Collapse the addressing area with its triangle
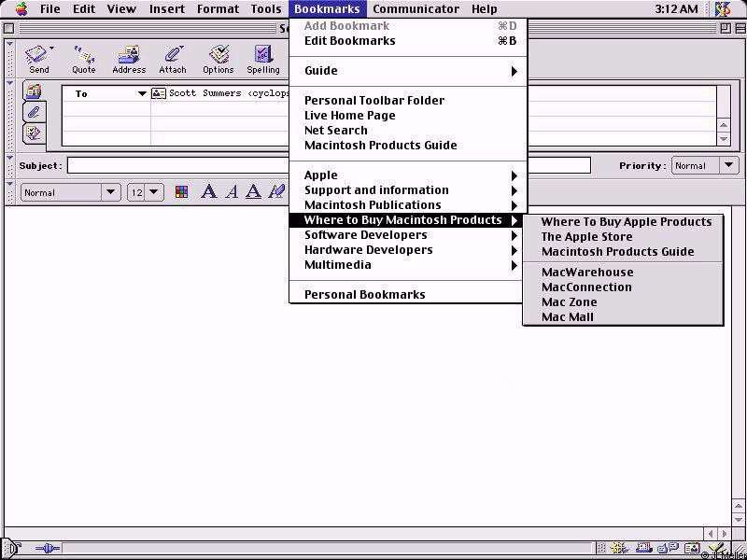The image size is (747, 560). (x=9, y=83)
